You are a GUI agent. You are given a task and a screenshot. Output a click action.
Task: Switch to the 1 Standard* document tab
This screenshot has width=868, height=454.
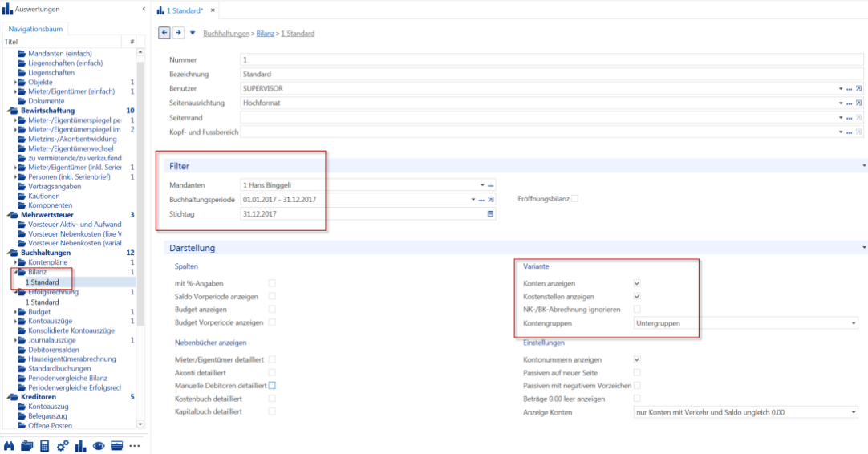coord(185,10)
